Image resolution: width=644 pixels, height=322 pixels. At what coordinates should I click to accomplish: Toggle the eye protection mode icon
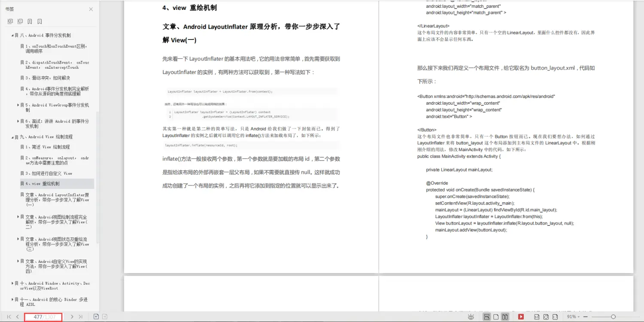(471, 317)
